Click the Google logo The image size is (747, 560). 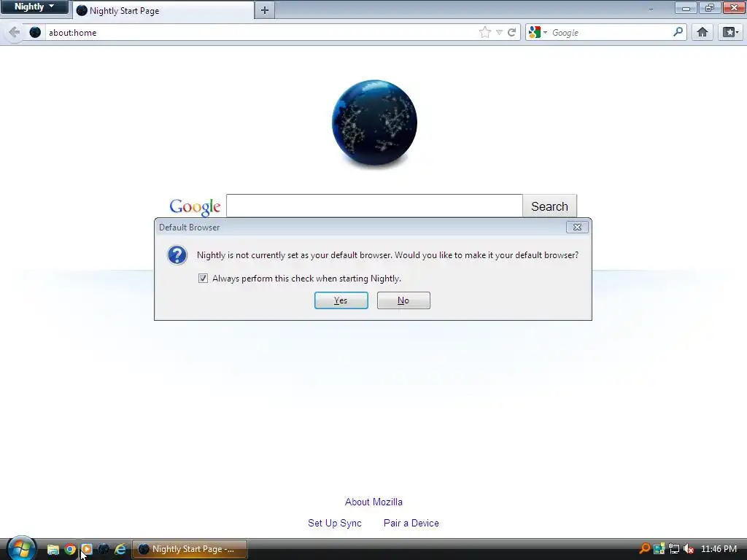click(195, 206)
